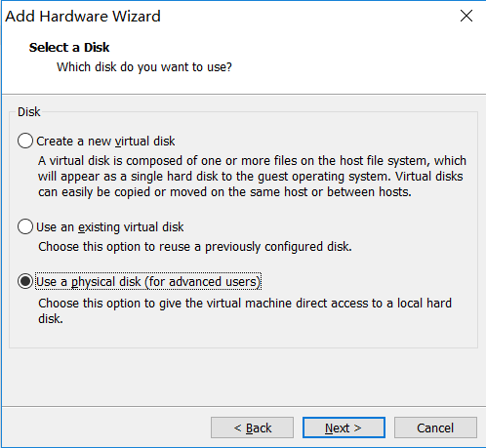
Task: Proceed with the Next > button
Action: coord(344,428)
